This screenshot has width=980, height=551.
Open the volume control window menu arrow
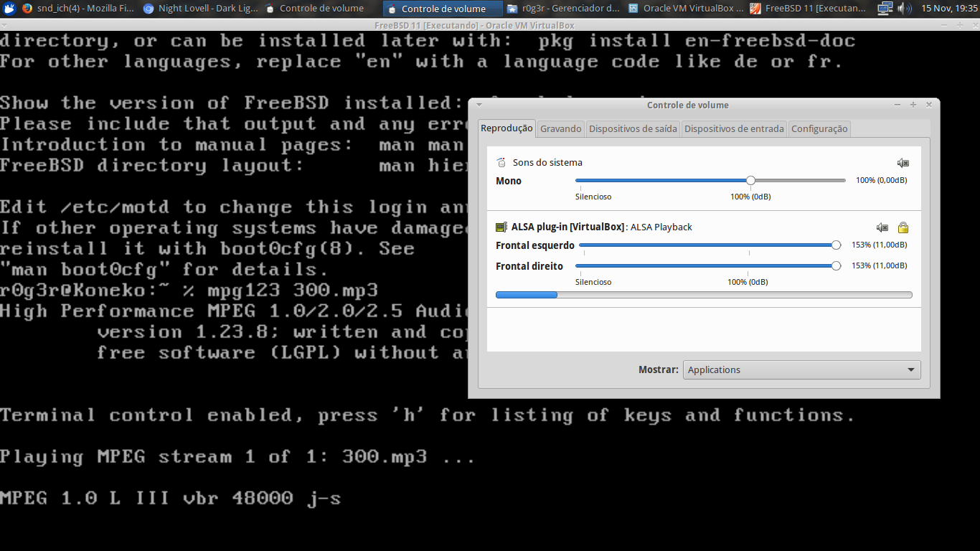[x=479, y=105]
